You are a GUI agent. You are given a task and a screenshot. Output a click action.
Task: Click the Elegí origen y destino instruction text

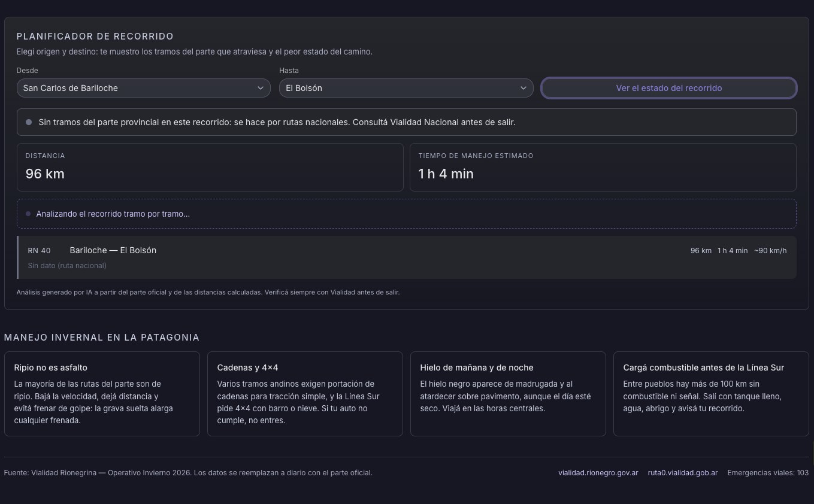(195, 52)
